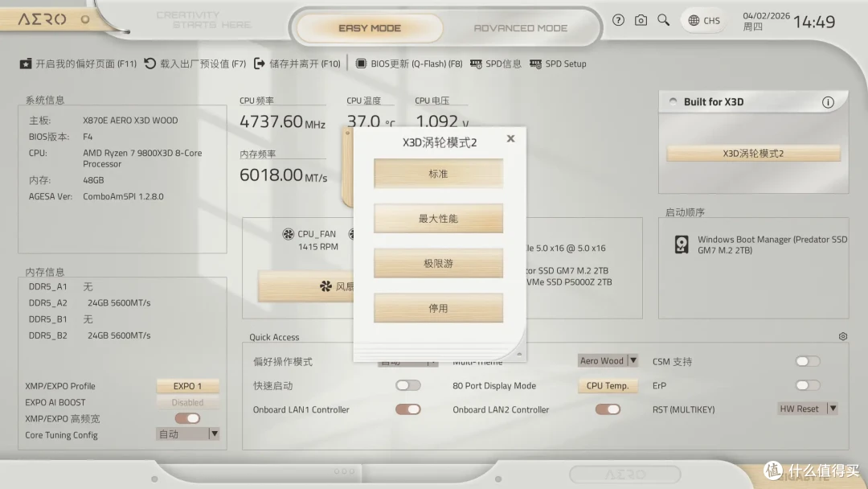Open CHS language selector
868x489 pixels.
703,20
